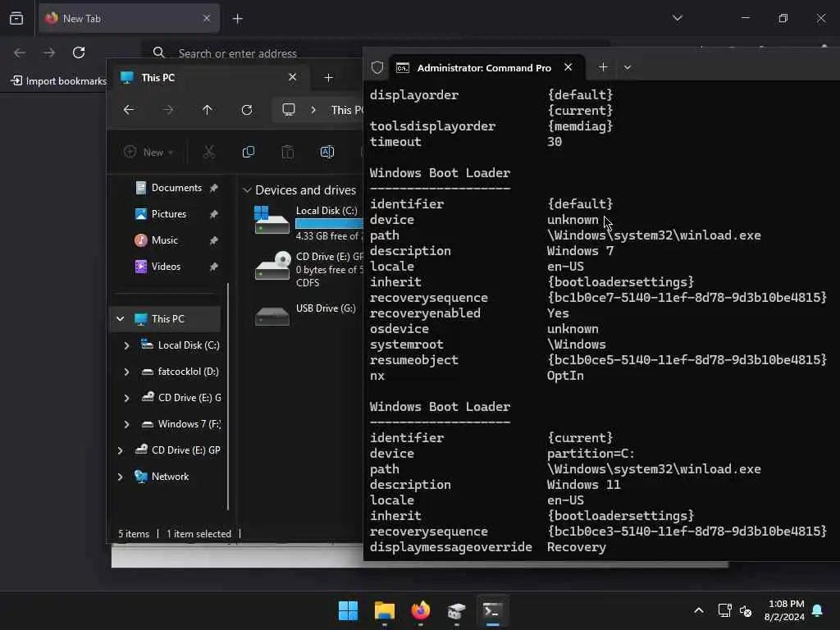Collapse the Devices and drives group
The image size is (840, 630).
(x=247, y=190)
